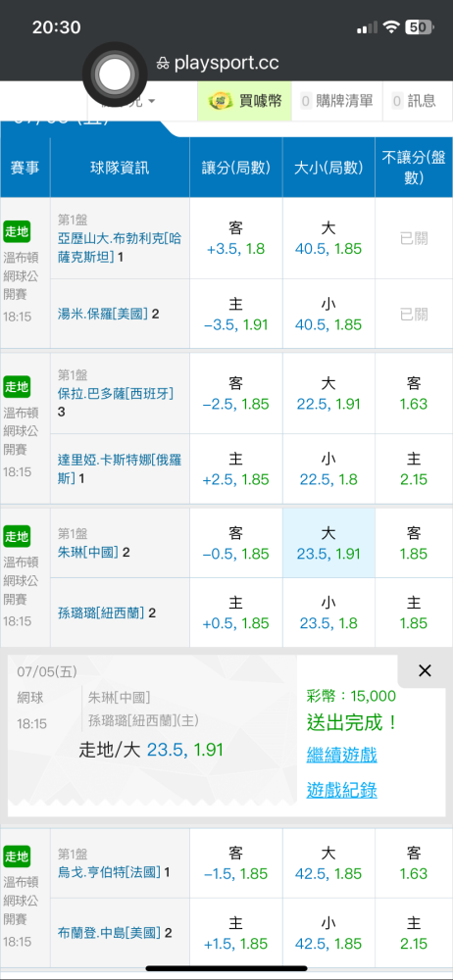Tap the 走地 badge beside 保拉.巴多薩 match

[x=17, y=387]
